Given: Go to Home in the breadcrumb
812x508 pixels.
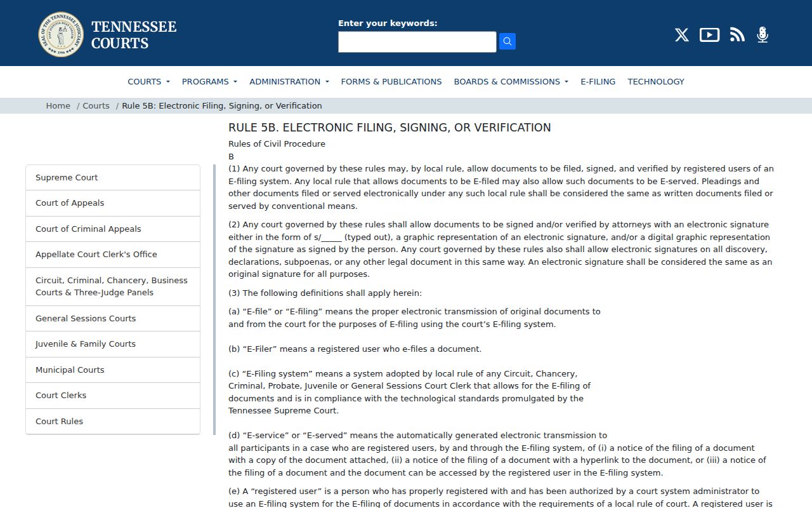Looking at the screenshot, I should (58, 106).
